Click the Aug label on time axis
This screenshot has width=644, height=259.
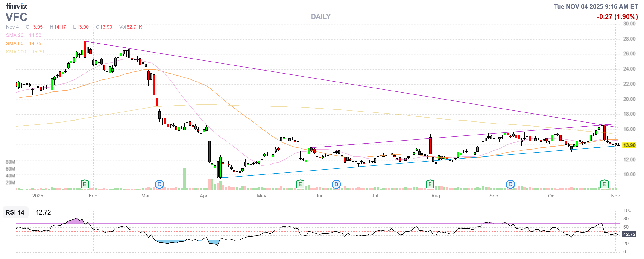pos(436,196)
